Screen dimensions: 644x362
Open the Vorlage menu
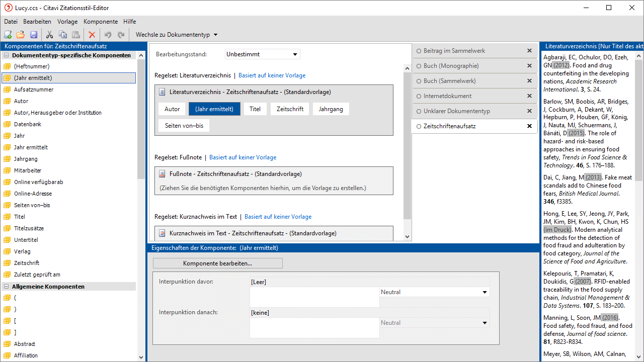67,22
